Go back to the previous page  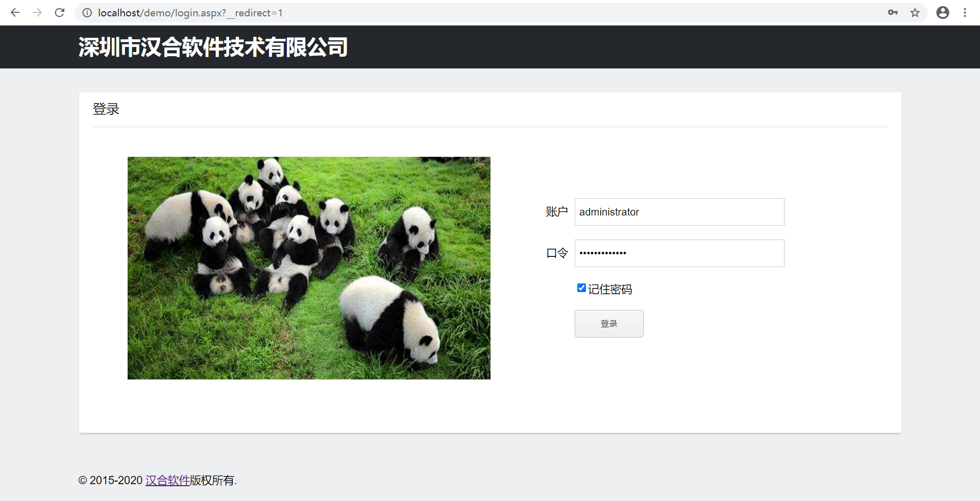pos(15,13)
